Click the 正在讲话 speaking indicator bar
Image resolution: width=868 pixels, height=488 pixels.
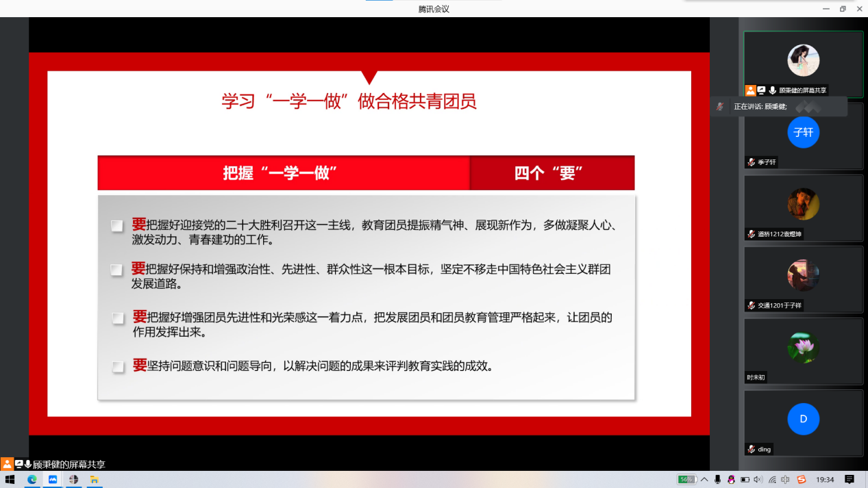pyautogui.click(x=778, y=107)
